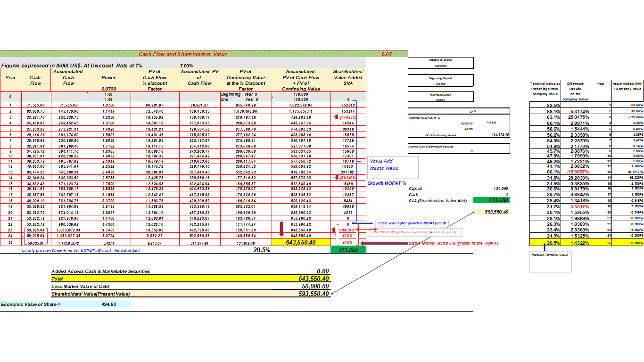Click the yellow 'Total' row label
644x362 pixels.
point(57,279)
